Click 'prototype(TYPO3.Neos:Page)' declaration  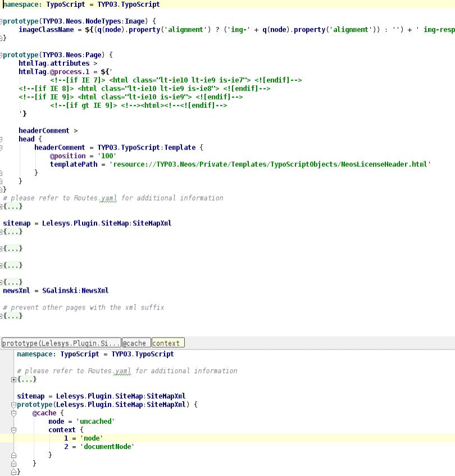point(58,55)
